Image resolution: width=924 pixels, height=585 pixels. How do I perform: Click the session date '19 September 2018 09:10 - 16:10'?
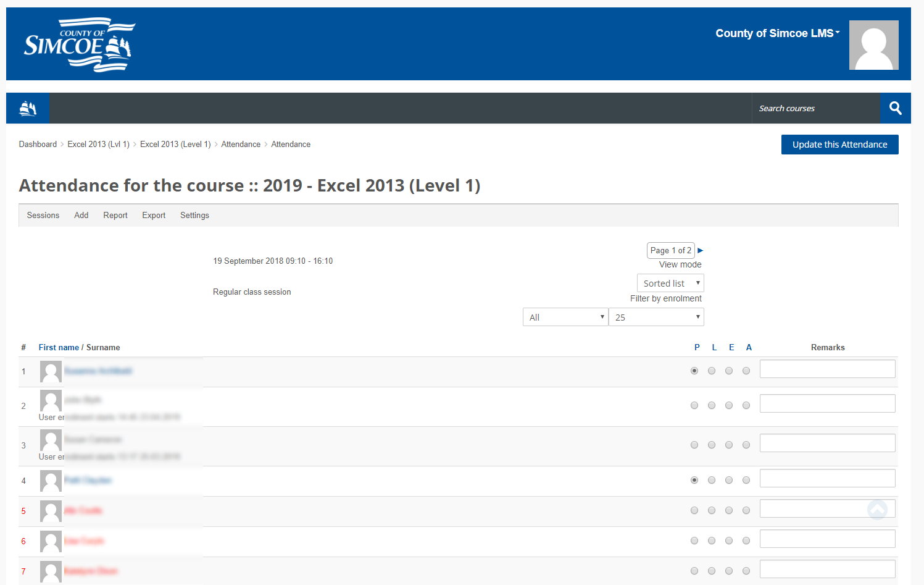click(273, 261)
